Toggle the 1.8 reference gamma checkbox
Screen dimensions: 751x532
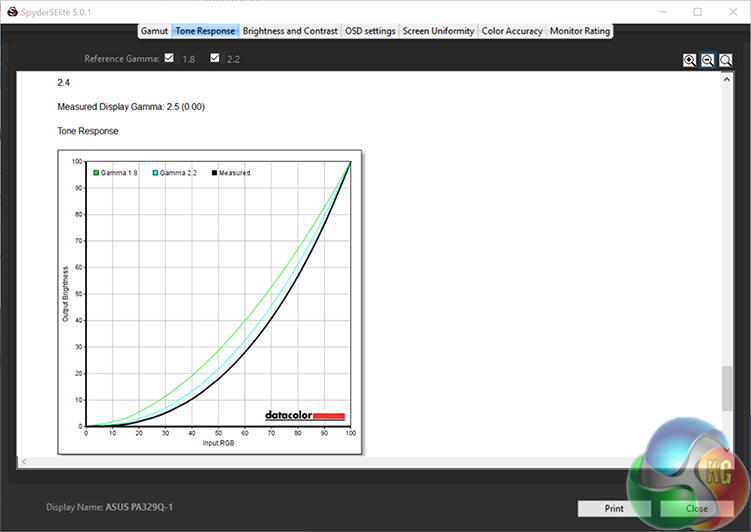[x=168, y=59]
